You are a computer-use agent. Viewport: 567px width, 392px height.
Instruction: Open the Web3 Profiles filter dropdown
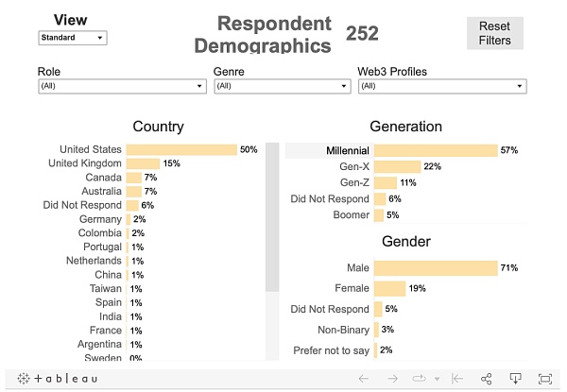click(x=441, y=86)
